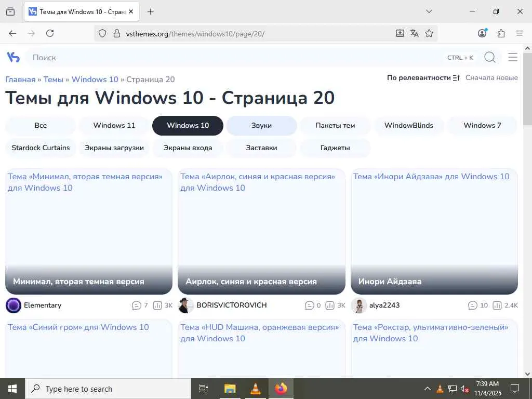Click the taskbar clock 7:39 AM

(x=487, y=389)
